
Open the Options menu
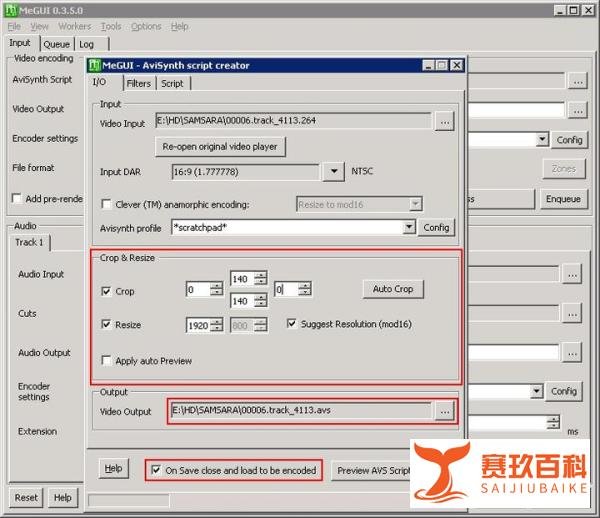coord(146,26)
